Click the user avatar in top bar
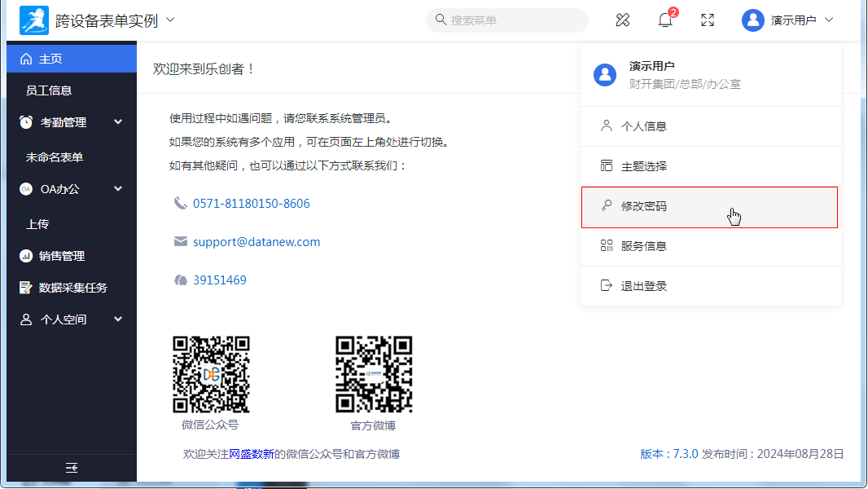868x489 pixels. [752, 20]
